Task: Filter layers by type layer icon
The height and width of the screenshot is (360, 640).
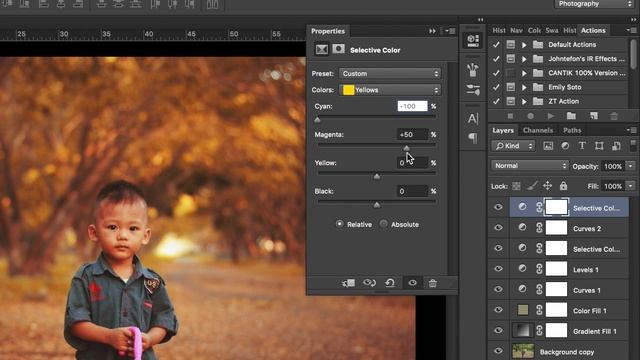Action: [x=582, y=146]
